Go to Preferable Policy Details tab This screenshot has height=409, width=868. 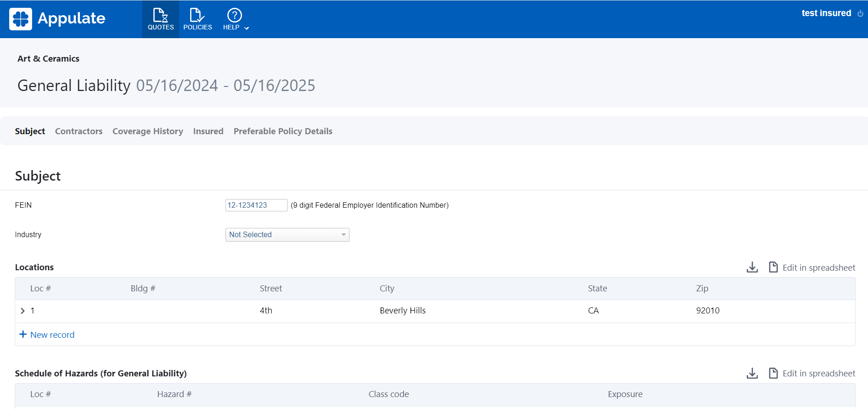point(282,131)
